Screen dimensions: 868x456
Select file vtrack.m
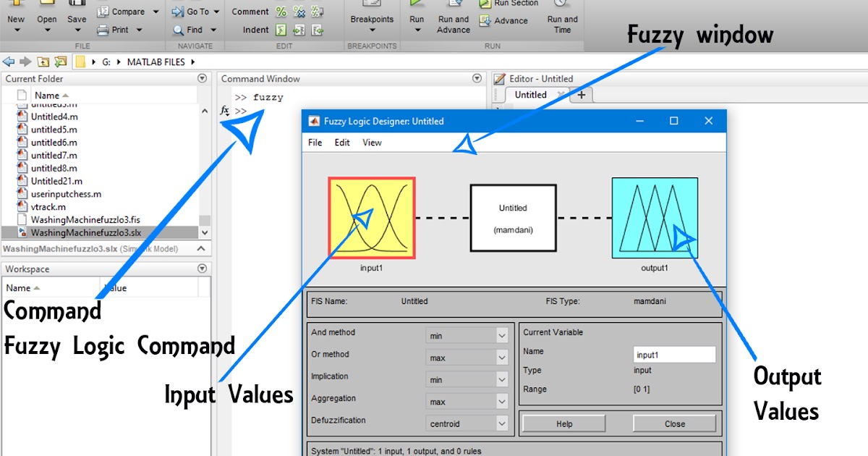[48, 206]
